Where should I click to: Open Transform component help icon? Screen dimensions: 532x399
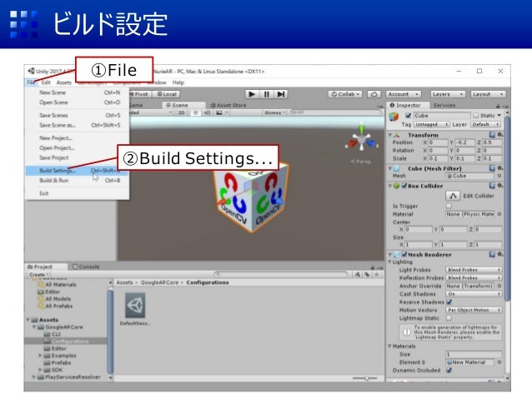[492, 135]
